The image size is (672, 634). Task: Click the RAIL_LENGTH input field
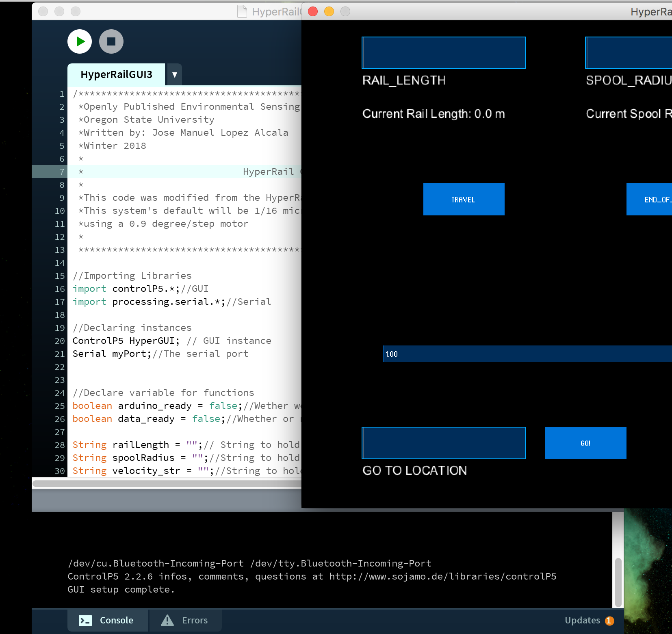(444, 53)
